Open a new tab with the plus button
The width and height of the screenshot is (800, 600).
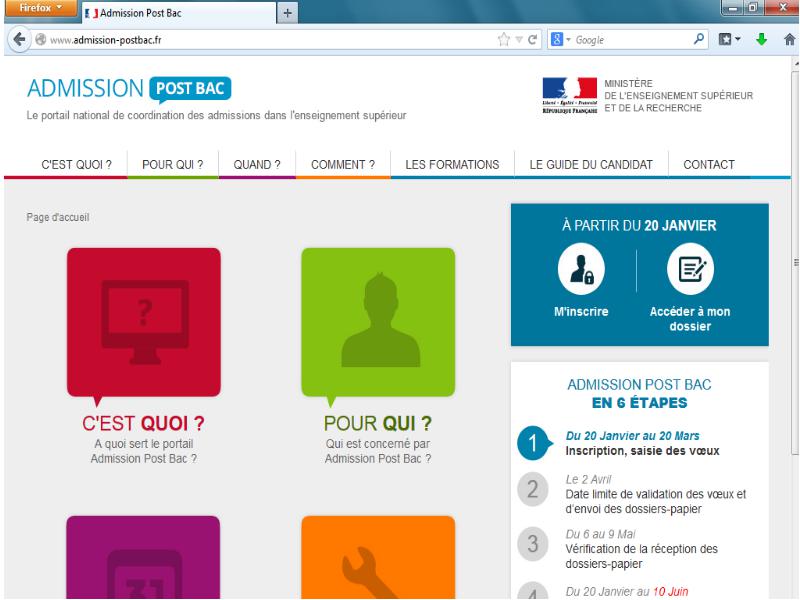pos(287,13)
